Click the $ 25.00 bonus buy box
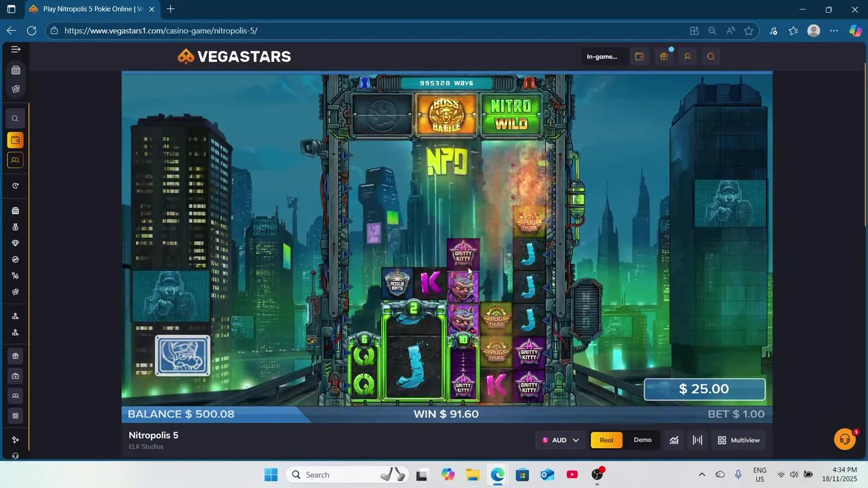The height and width of the screenshot is (488, 868). click(x=704, y=389)
